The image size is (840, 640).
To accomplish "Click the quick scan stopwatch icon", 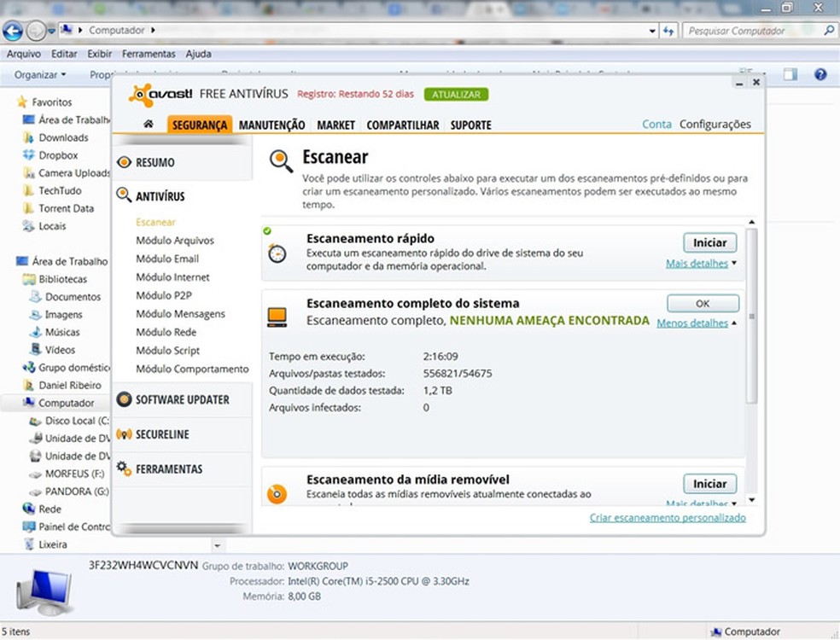I will (x=277, y=253).
